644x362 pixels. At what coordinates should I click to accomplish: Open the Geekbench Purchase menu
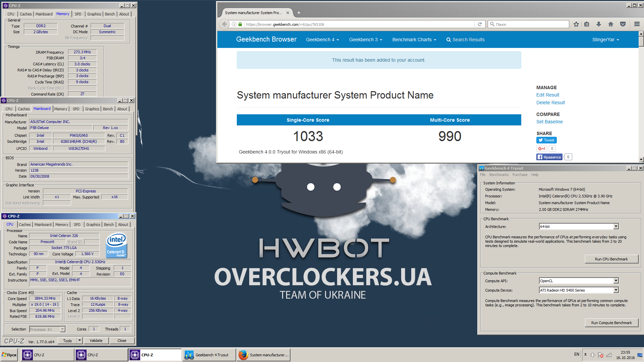(x=520, y=175)
